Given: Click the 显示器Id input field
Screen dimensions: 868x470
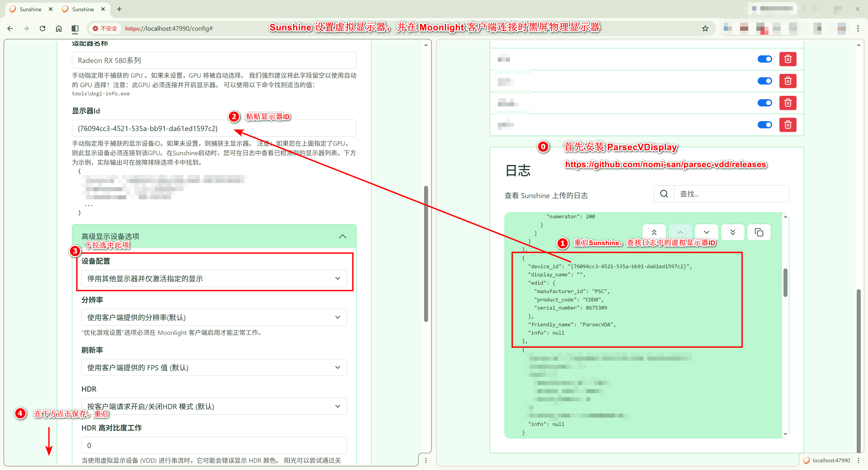Looking at the screenshot, I should point(214,128).
